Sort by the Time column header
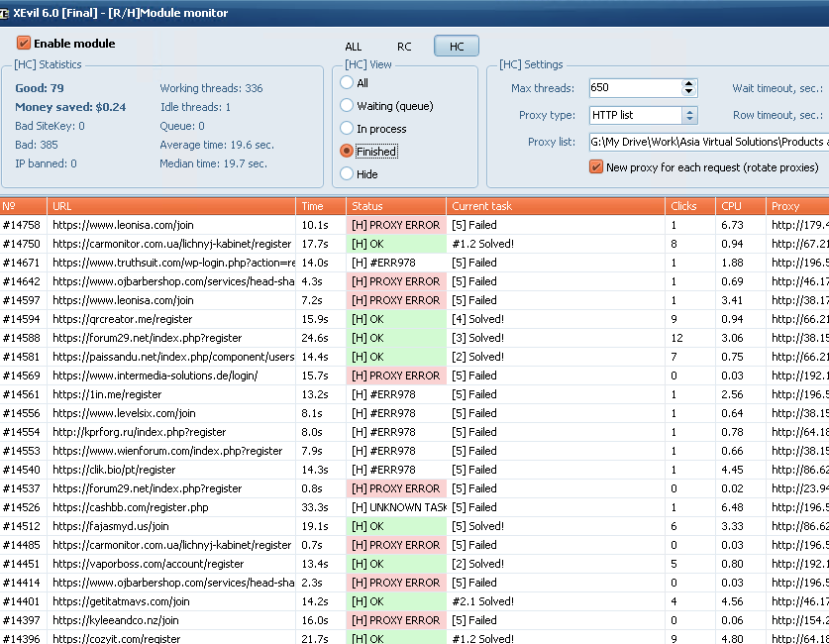The height and width of the screenshot is (644, 829). [x=321, y=206]
